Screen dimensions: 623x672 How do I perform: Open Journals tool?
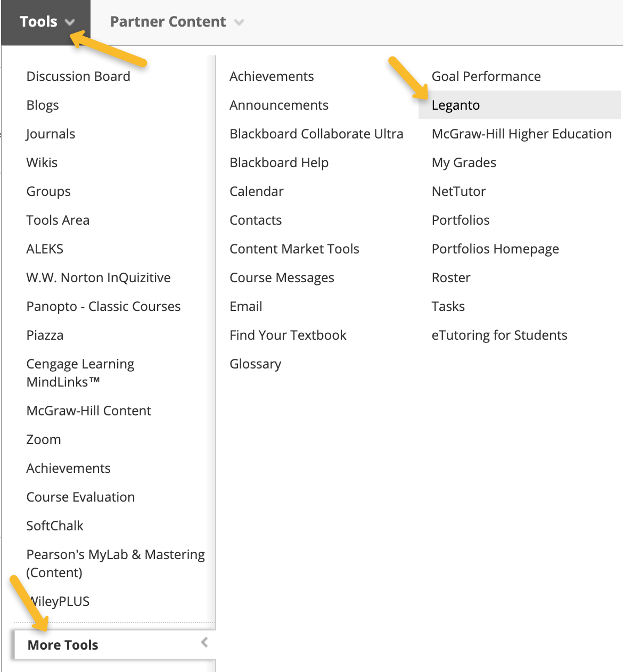(x=51, y=134)
